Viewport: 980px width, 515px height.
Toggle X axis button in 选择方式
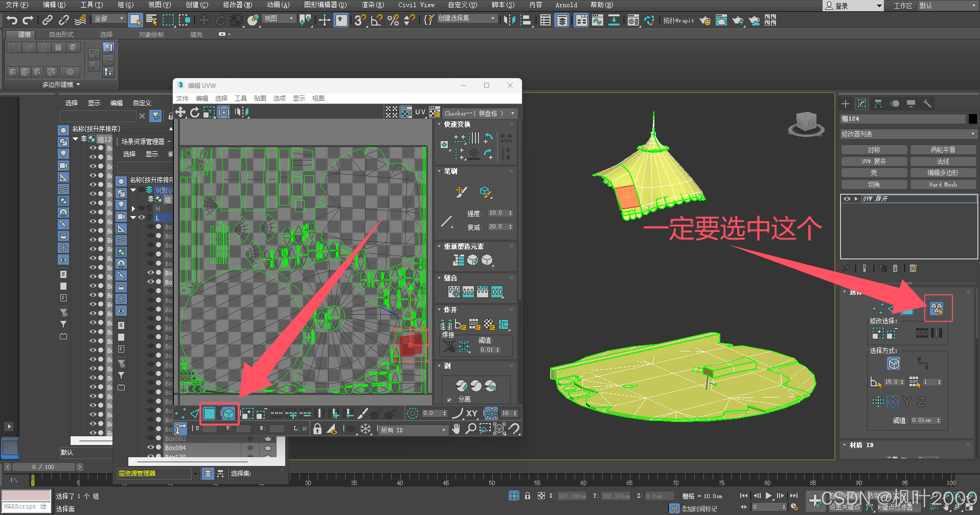click(x=893, y=402)
